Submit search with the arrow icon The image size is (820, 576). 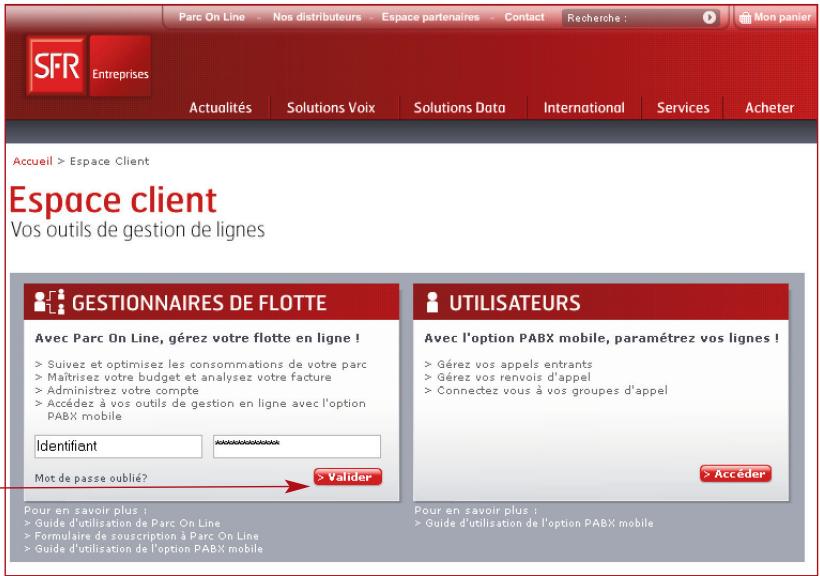[709, 17]
